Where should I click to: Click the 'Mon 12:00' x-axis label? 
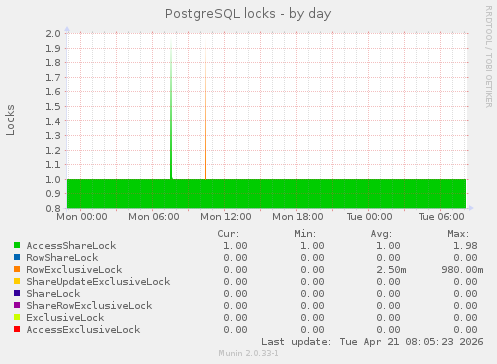tap(226, 217)
